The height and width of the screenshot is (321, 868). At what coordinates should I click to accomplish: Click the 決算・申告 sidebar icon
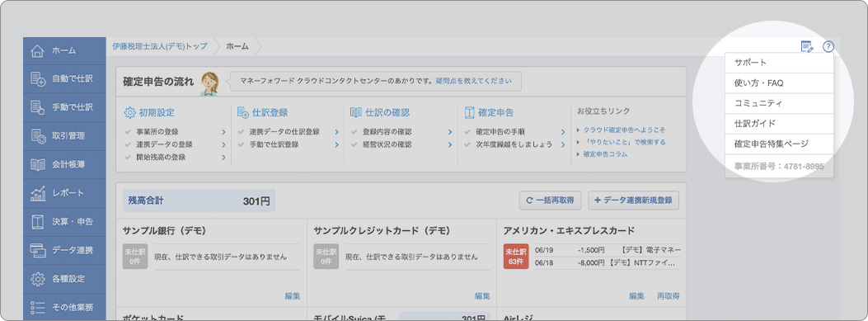[38, 222]
